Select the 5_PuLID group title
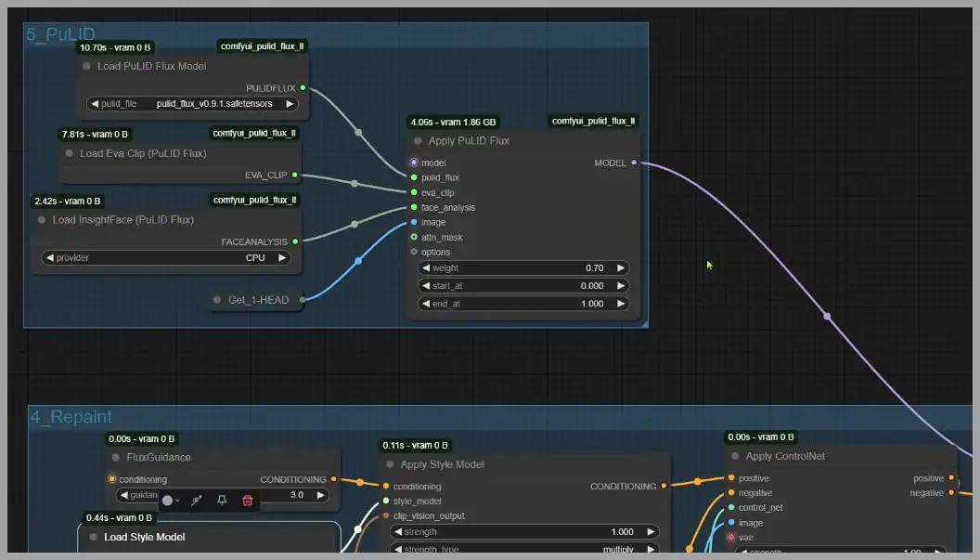This screenshot has height=560, width=980. point(60,34)
